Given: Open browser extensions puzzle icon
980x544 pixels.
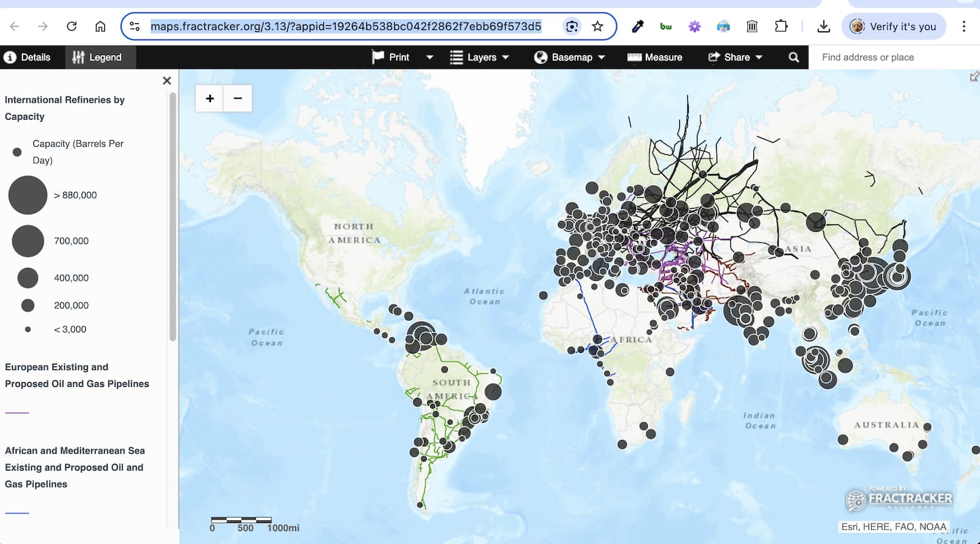Looking at the screenshot, I should pyautogui.click(x=781, y=27).
